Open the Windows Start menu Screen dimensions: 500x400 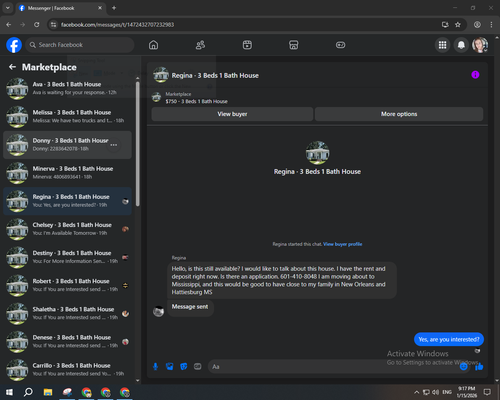[x=9, y=392]
